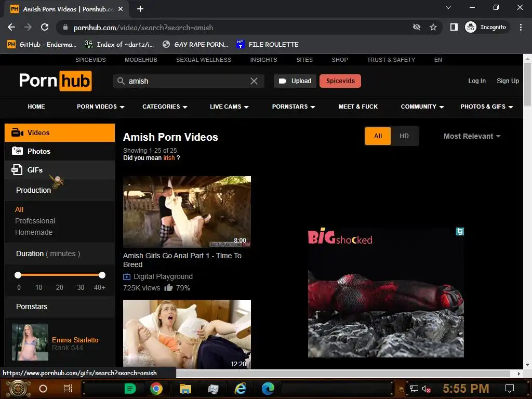This screenshot has width=532, height=399.
Task: Launch Internet Explorer from the taskbar
Action: coord(241,389)
